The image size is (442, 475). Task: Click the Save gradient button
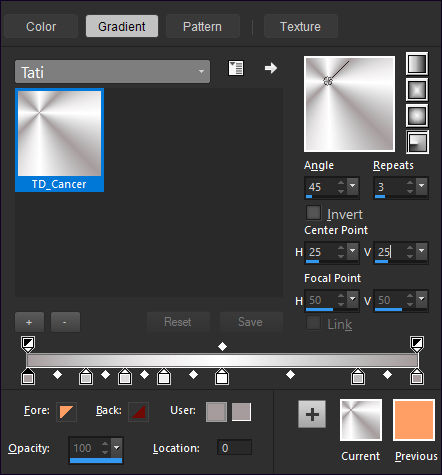pos(251,322)
